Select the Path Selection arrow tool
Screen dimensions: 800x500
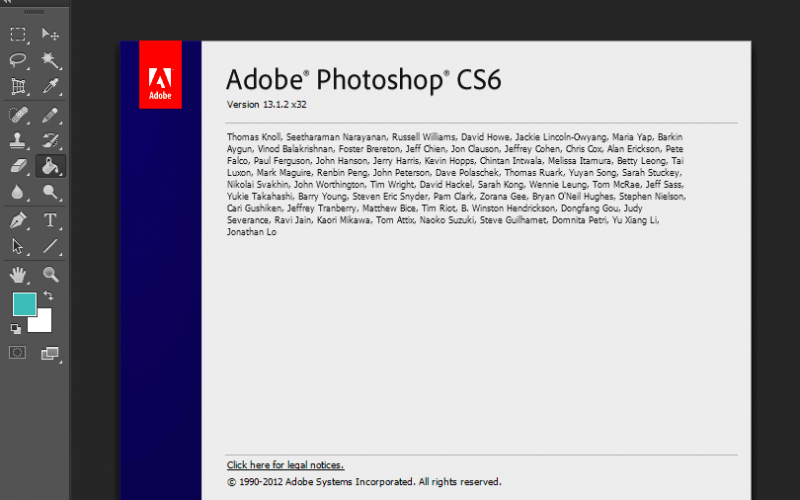pos(18,246)
